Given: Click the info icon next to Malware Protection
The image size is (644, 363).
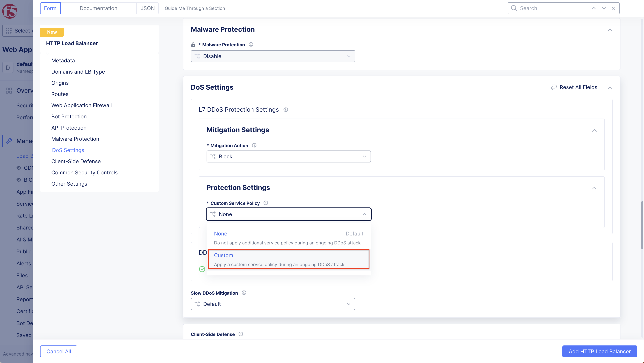Looking at the screenshot, I should tap(251, 44).
